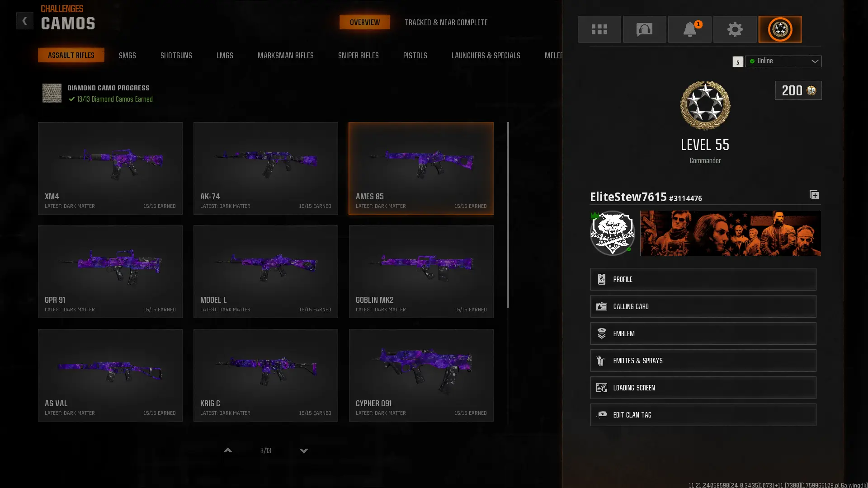
Task: Open the notifications bell icon
Action: click(689, 29)
